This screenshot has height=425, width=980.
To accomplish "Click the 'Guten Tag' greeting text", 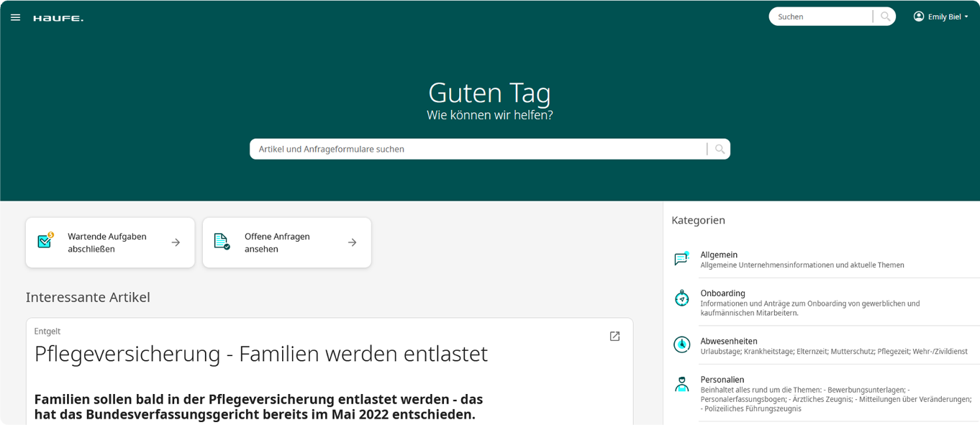I will 489,93.
